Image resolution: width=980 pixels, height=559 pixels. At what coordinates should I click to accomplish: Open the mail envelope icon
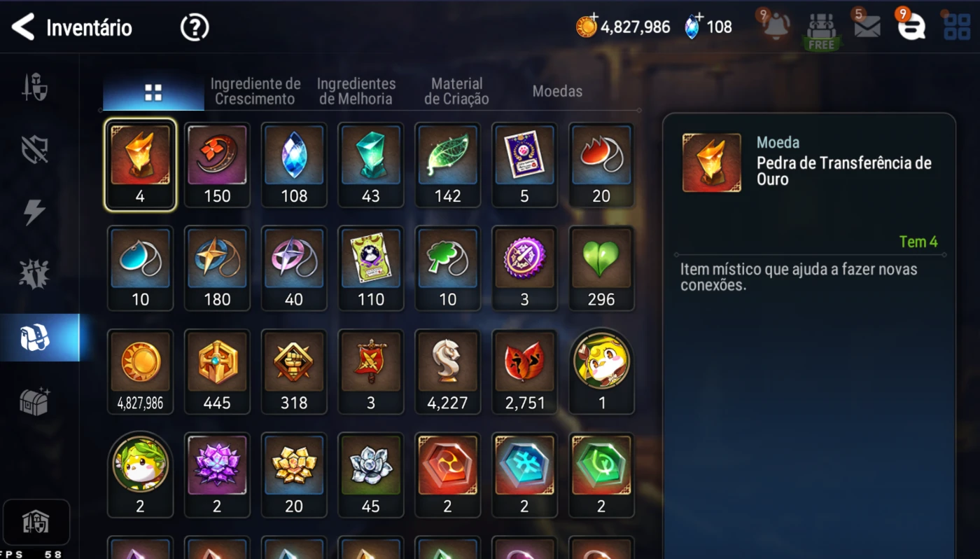tap(867, 27)
